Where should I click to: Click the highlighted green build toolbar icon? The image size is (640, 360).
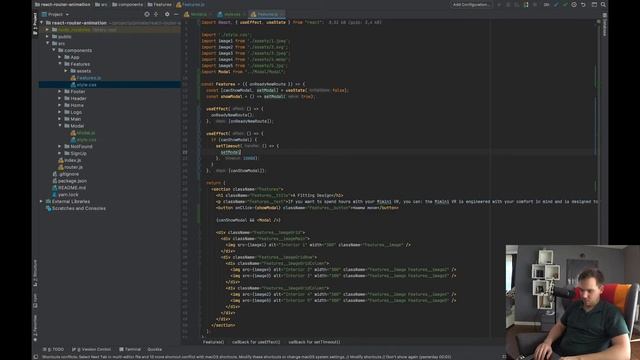[x=526, y=4]
